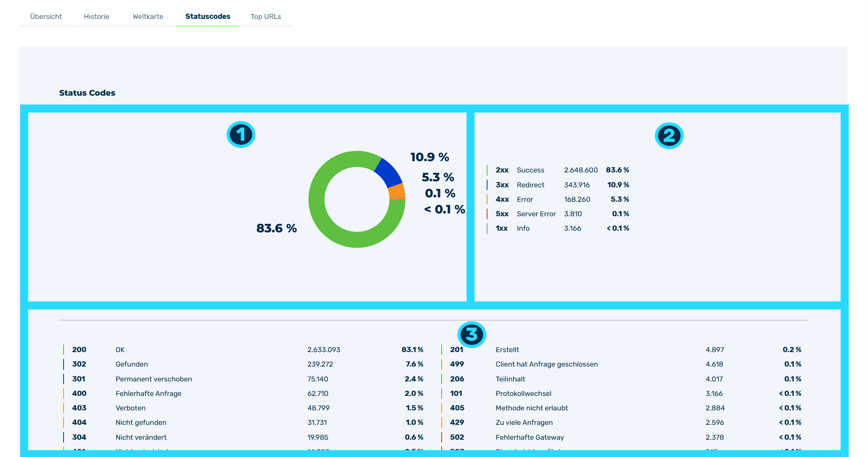Select status code 200 in the table
The width and height of the screenshot is (868, 457).
click(79, 350)
